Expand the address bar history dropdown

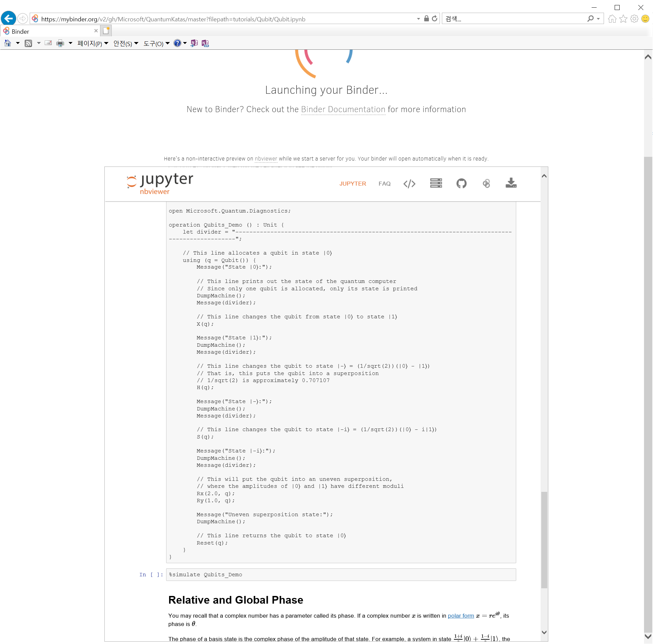418,19
